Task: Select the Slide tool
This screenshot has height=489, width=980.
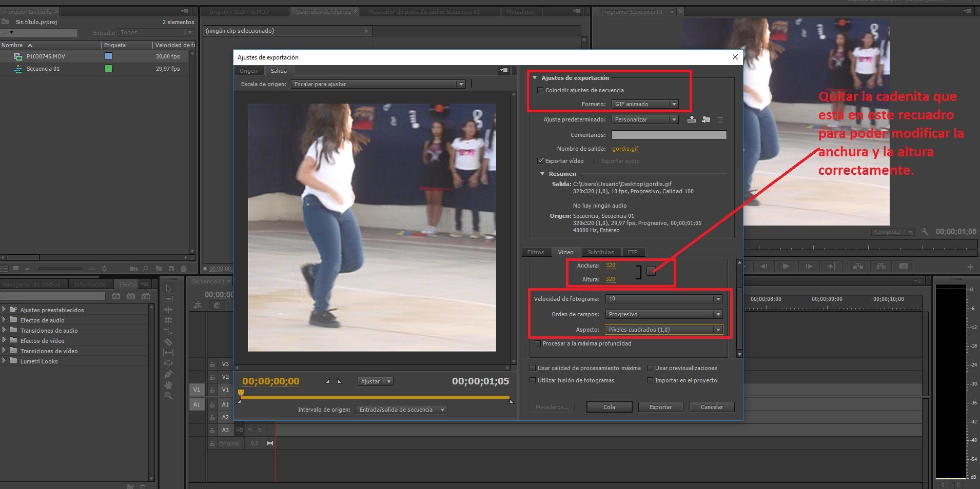Action: pos(168,363)
